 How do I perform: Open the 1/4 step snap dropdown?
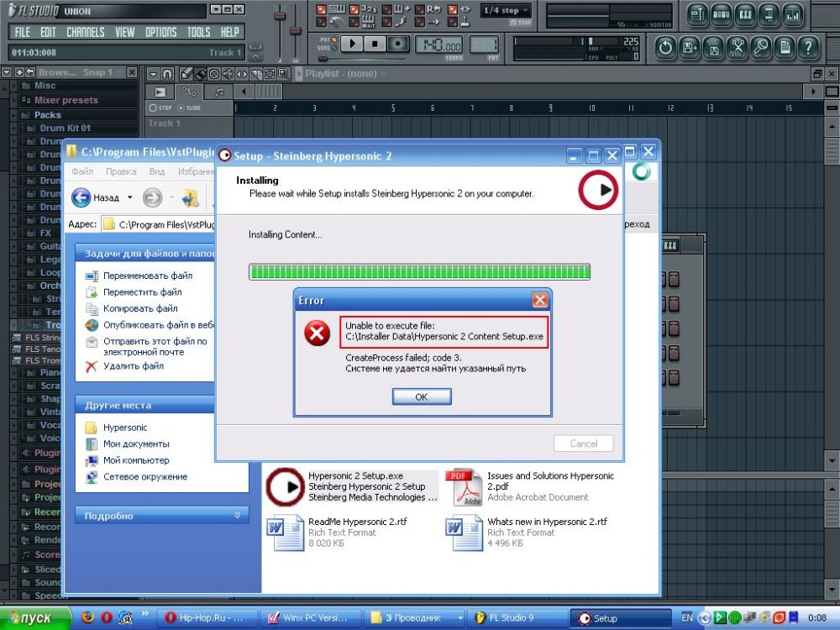tap(505, 11)
